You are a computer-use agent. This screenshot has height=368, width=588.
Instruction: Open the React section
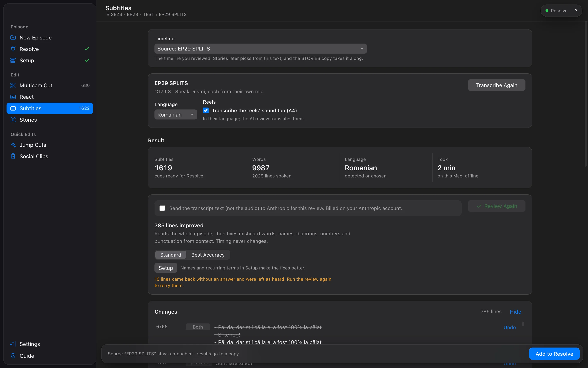tap(50, 97)
